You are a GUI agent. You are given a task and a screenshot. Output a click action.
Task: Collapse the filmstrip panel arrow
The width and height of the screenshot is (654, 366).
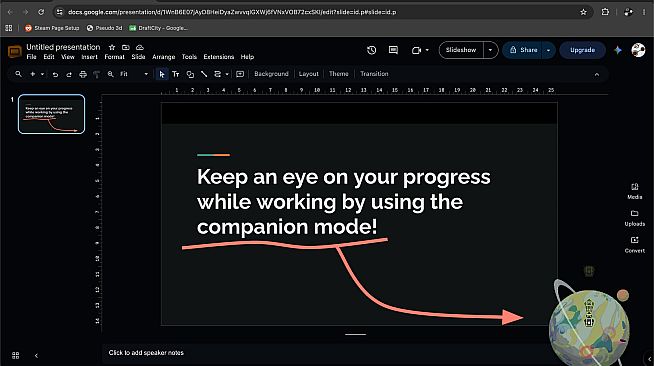36,356
